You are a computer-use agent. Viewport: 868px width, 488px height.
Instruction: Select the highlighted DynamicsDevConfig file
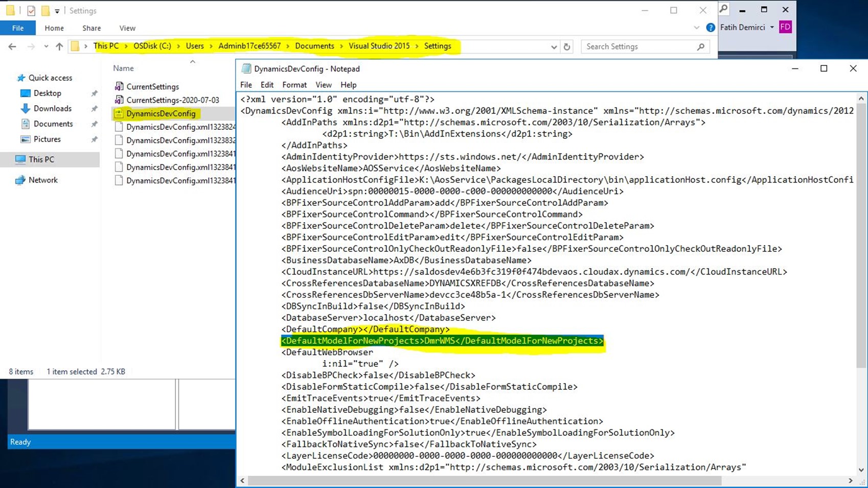coord(161,113)
